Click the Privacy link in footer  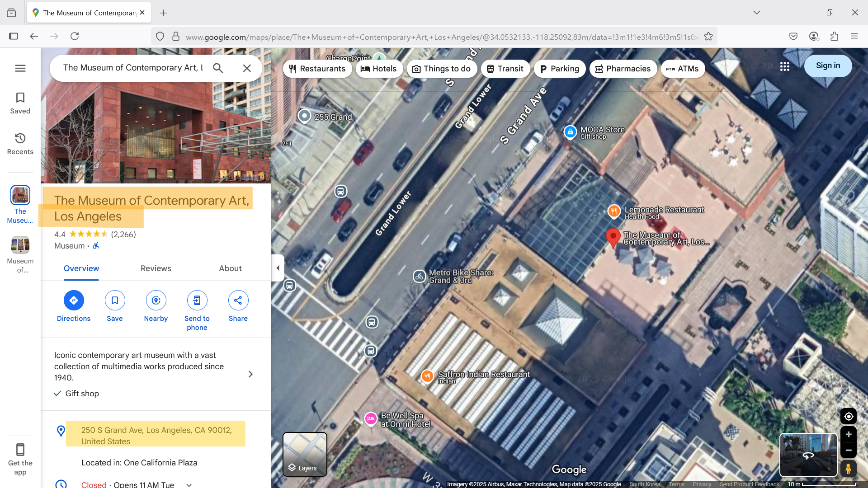[702, 484]
